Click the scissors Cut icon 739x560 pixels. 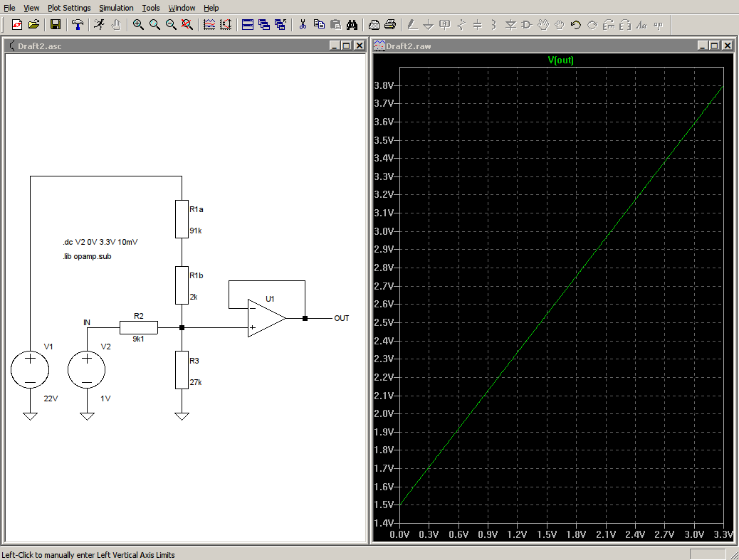pyautogui.click(x=303, y=24)
